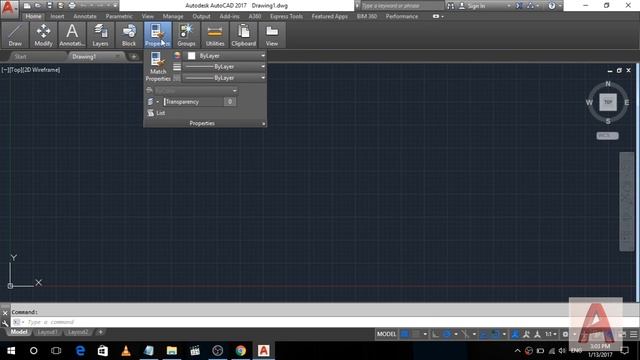Open the AutoCAD application menu button
Image resolution: width=640 pixels, height=360 pixels.
coord(9,8)
